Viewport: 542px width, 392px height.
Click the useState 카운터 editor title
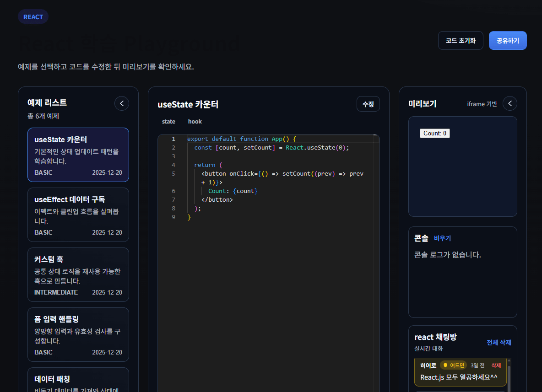click(188, 104)
